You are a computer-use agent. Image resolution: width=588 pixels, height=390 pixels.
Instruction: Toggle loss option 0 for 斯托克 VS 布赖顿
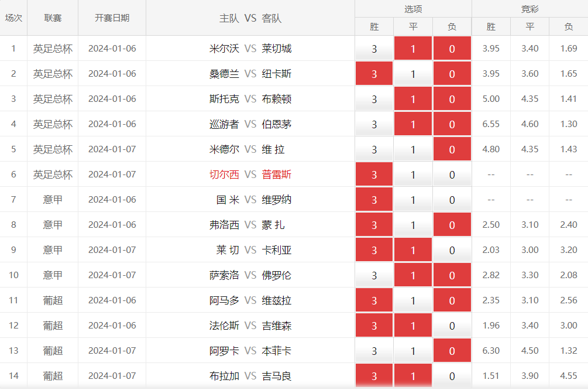pyautogui.click(x=452, y=99)
